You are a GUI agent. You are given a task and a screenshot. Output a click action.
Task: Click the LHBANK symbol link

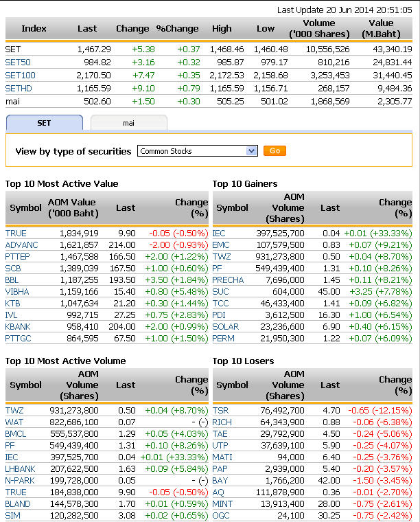(23, 469)
